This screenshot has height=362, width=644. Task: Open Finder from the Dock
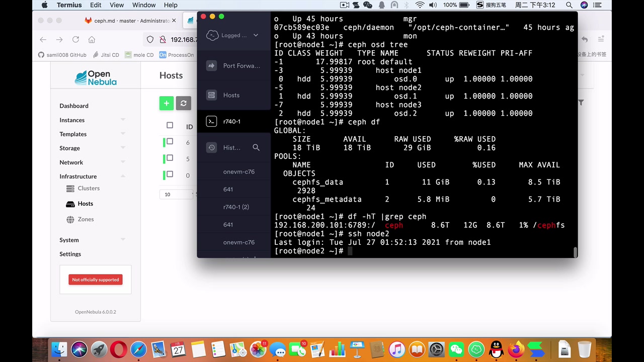(x=59, y=349)
